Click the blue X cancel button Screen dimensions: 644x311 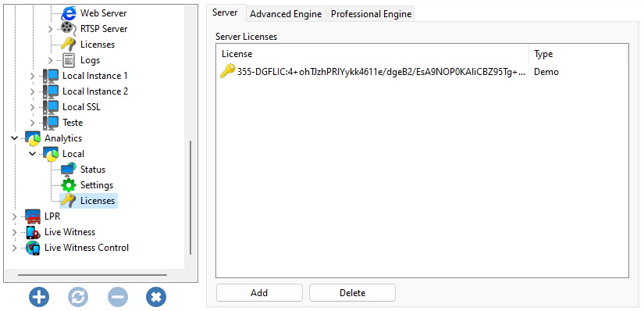coord(156,297)
